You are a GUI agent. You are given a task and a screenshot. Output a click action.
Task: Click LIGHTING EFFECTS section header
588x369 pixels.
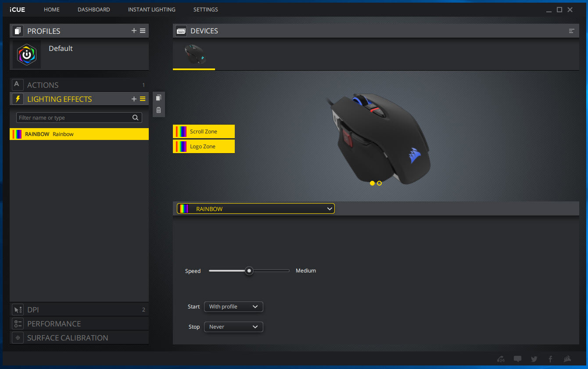point(60,99)
